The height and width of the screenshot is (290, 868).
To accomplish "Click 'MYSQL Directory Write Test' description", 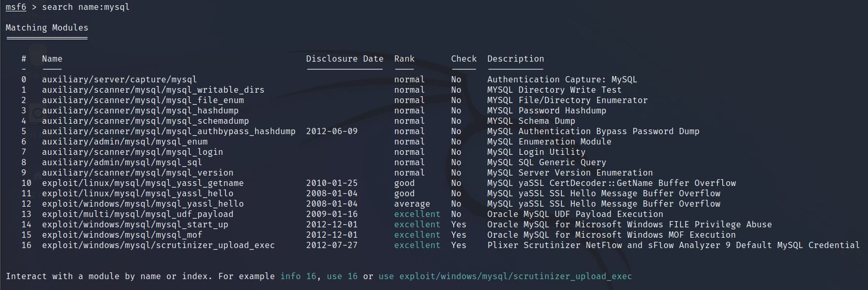I will click(x=555, y=90).
